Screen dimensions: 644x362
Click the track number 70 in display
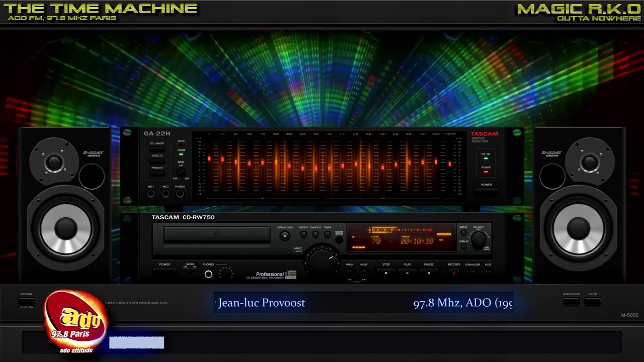coord(376,241)
